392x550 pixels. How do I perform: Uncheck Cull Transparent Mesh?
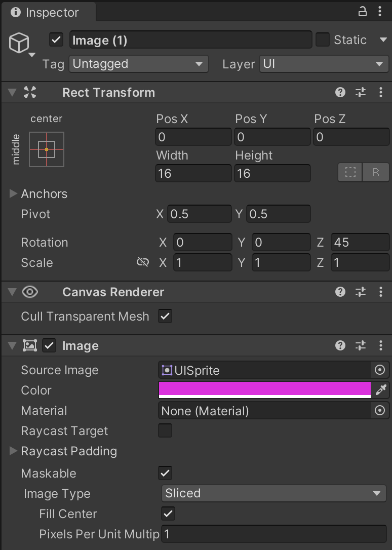point(165,317)
